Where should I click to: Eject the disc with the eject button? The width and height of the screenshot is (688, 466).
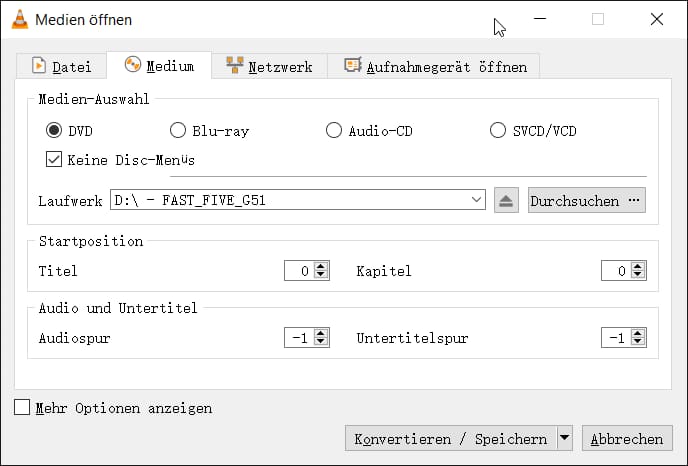click(x=506, y=201)
